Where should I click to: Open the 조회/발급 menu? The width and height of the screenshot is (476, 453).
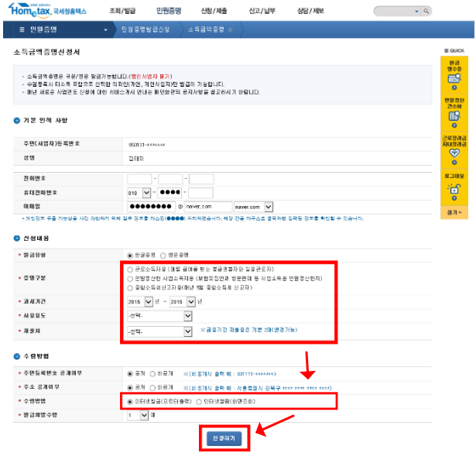122,11
